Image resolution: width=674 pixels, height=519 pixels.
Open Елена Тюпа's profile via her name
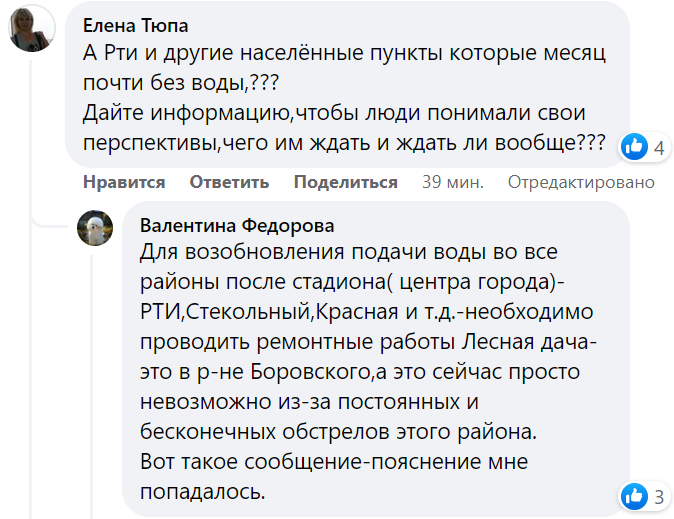click(135, 25)
